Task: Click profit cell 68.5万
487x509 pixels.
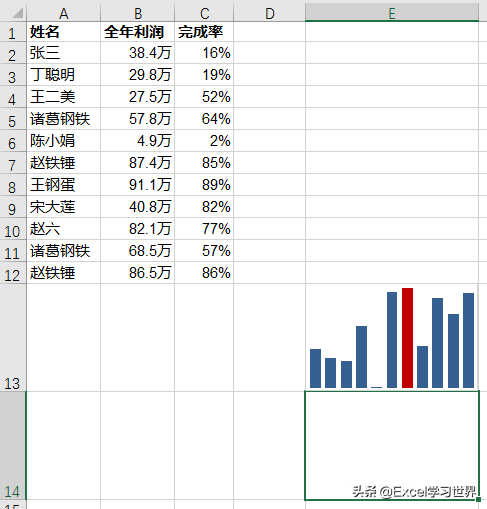Action: [137, 251]
